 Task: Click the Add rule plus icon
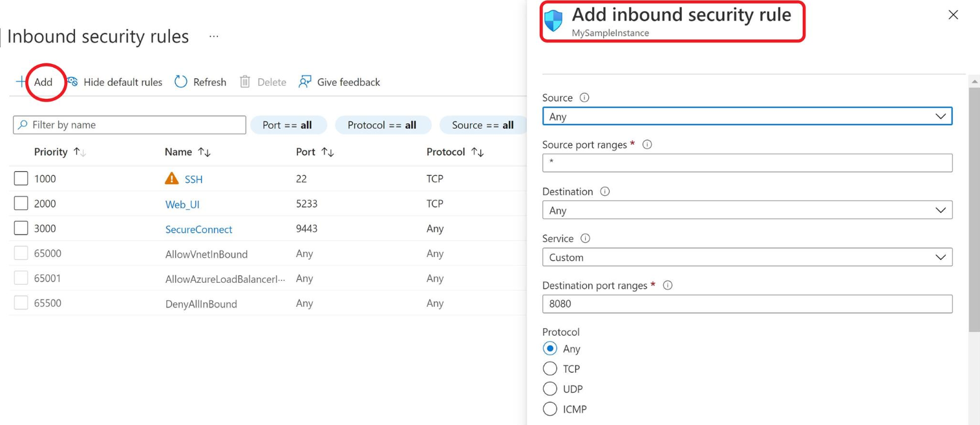[21, 82]
